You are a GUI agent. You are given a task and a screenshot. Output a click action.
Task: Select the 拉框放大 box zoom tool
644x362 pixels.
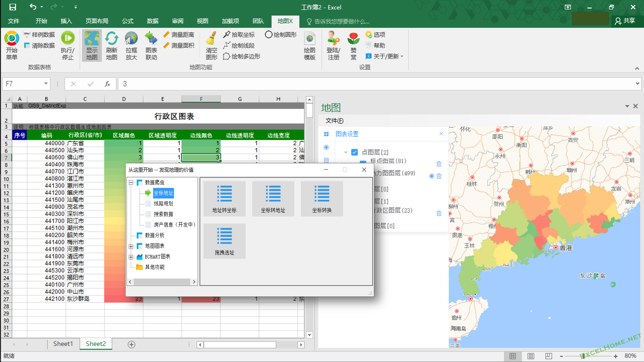click(131, 45)
